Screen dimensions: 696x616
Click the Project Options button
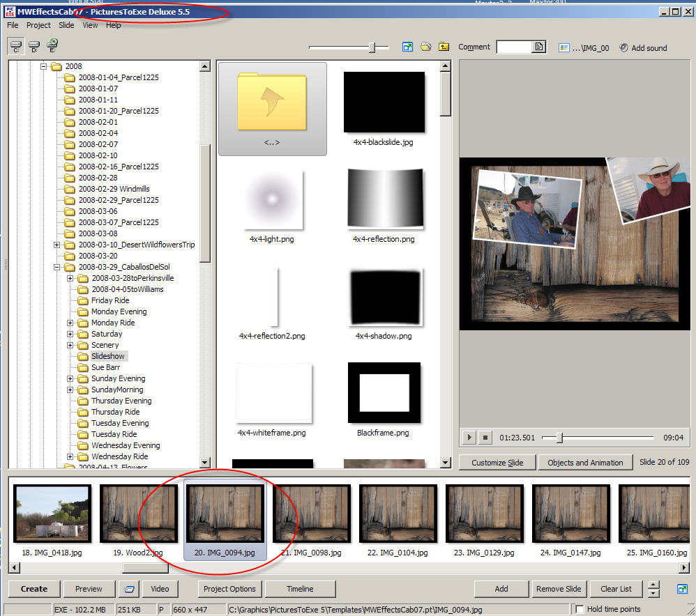(x=229, y=589)
